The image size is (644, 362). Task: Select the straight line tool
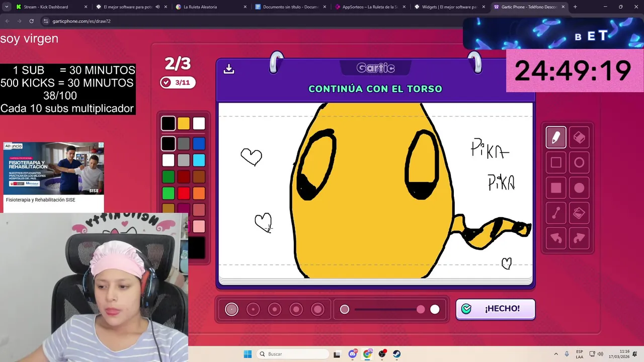[x=556, y=213]
